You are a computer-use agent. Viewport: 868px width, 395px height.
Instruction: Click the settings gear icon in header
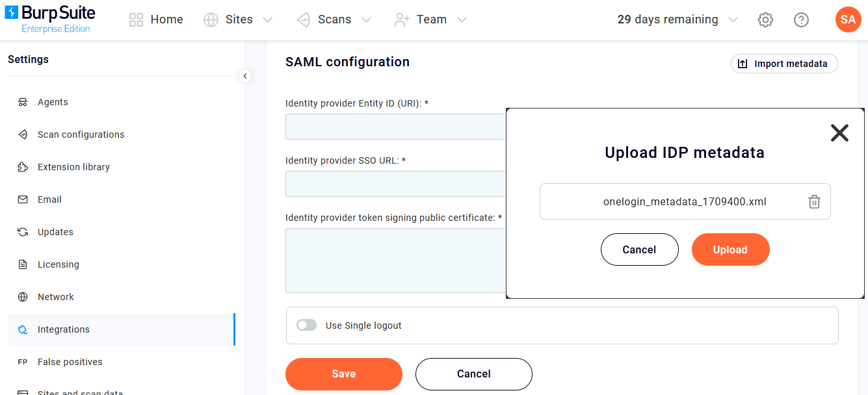tap(765, 19)
